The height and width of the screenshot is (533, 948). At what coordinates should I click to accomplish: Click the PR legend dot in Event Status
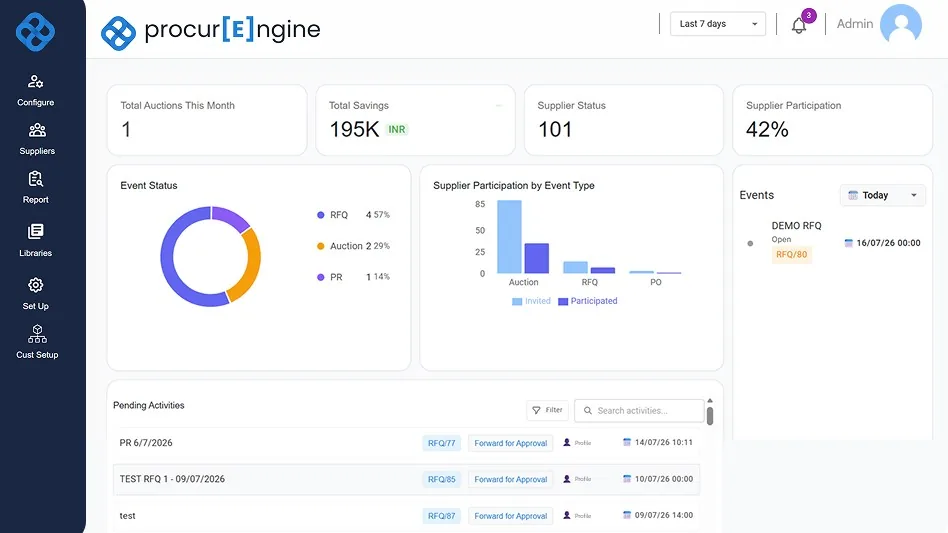coord(320,277)
